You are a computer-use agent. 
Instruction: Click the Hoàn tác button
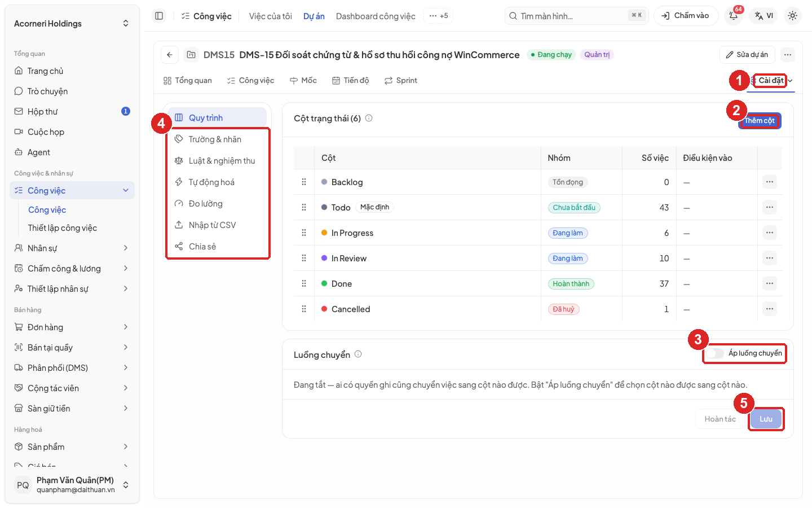[x=720, y=419]
